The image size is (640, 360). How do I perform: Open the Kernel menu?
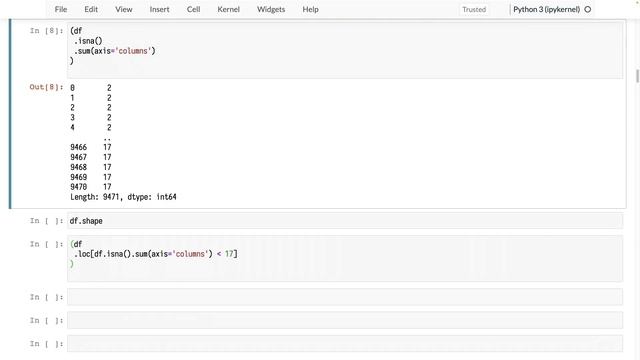pos(229,9)
